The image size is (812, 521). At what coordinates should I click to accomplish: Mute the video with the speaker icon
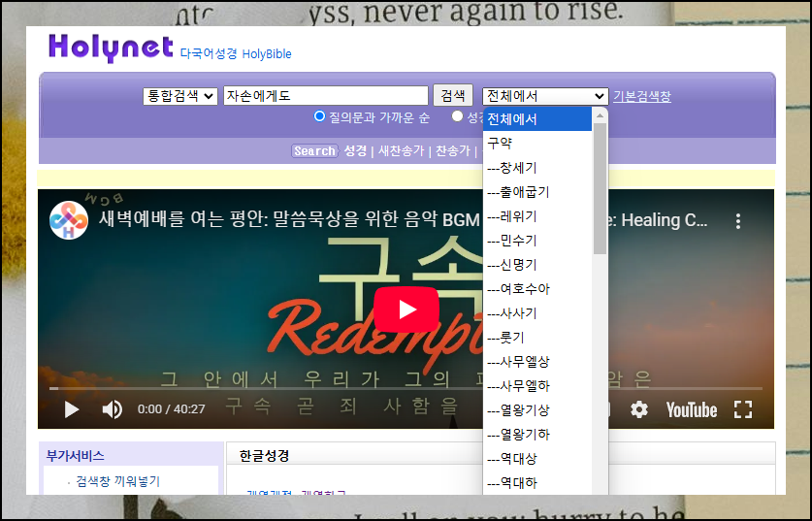click(x=113, y=409)
